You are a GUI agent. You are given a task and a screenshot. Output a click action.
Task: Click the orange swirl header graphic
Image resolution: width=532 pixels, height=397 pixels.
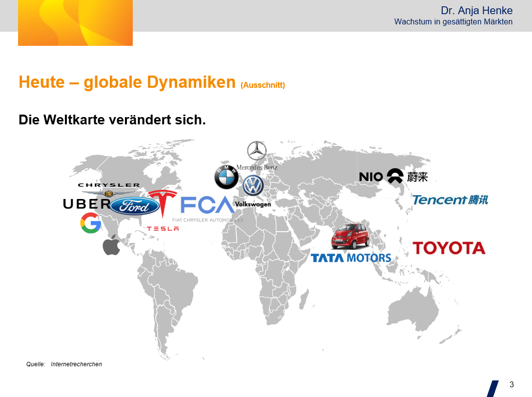(x=75, y=23)
